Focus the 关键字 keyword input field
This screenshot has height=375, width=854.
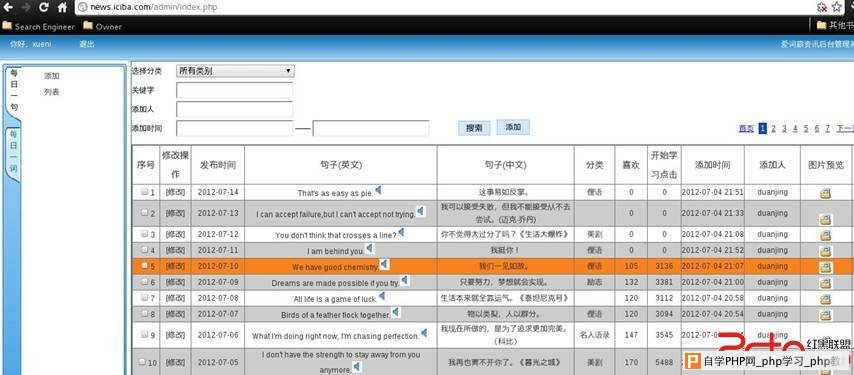pyautogui.click(x=235, y=90)
